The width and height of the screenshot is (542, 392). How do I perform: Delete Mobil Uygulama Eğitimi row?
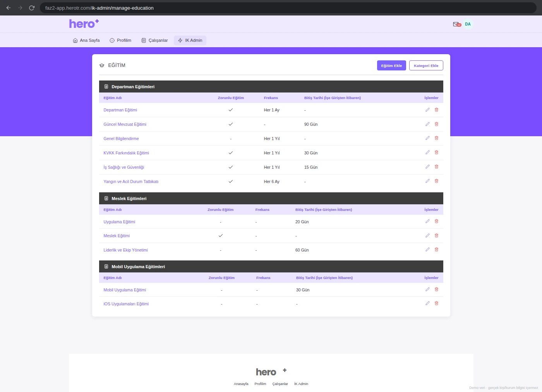pyautogui.click(x=436, y=289)
